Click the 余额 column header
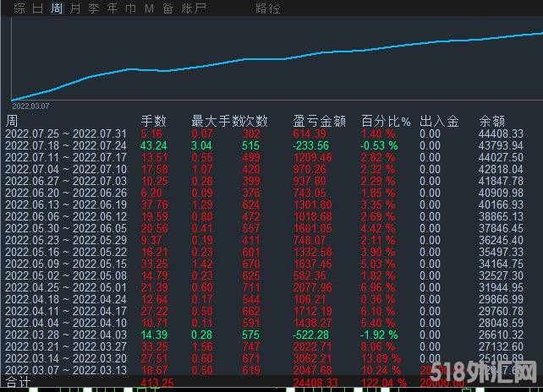Image resolution: width=543 pixels, height=392 pixels. 491,121
